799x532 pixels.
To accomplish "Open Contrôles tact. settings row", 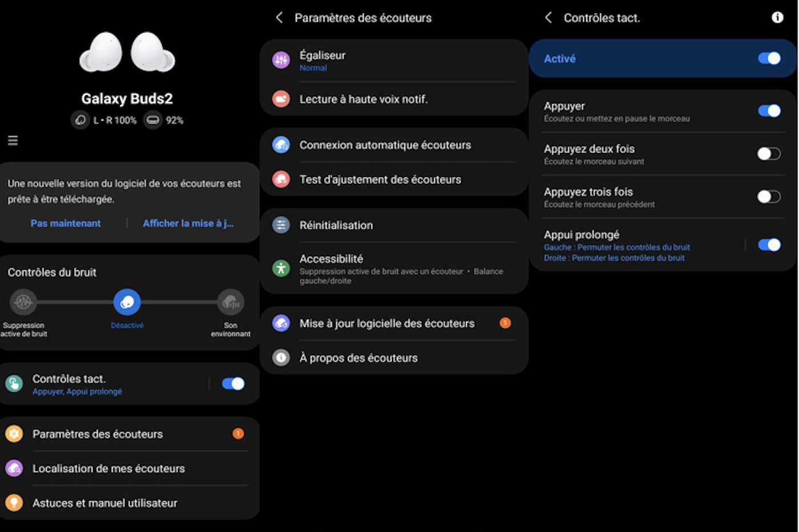I will [x=130, y=384].
